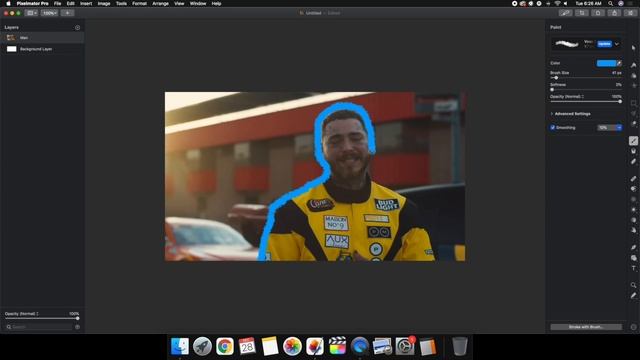The height and width of the screenshot is (360, 640).
Task: Click the Share icon in the top toolbar
Action: [x=614, y=13]
